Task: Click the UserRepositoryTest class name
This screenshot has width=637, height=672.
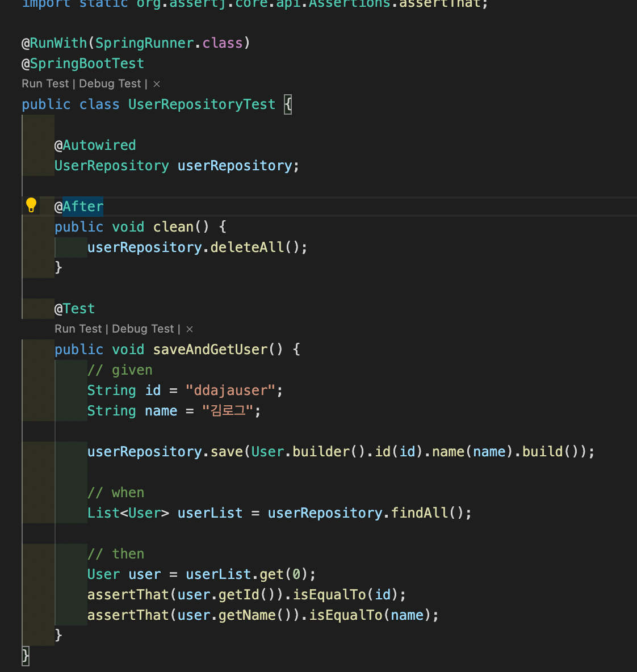Action: pyautogui.click(x=202, y=104)
